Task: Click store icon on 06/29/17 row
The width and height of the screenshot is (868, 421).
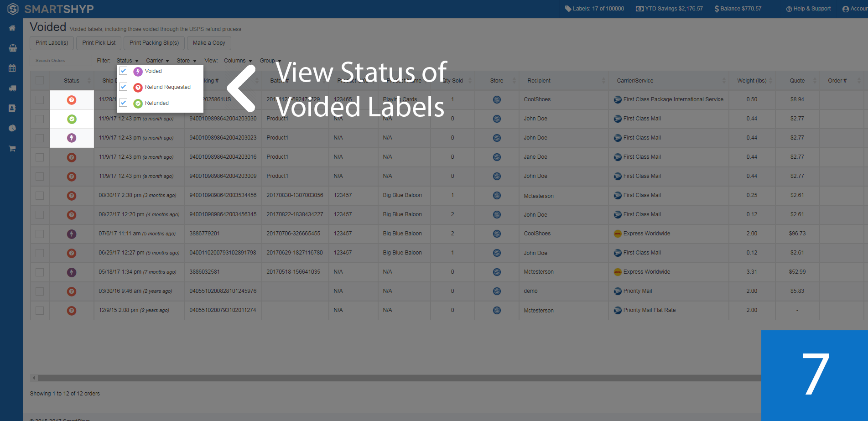Action: [497, 253]
